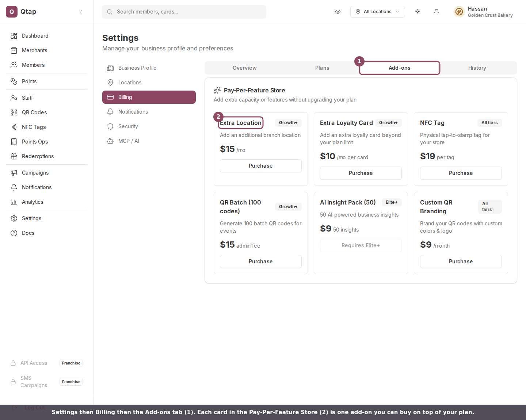Purchase the Custom QR Branding add-on
526x420 pixels.
tap(461, 261)
